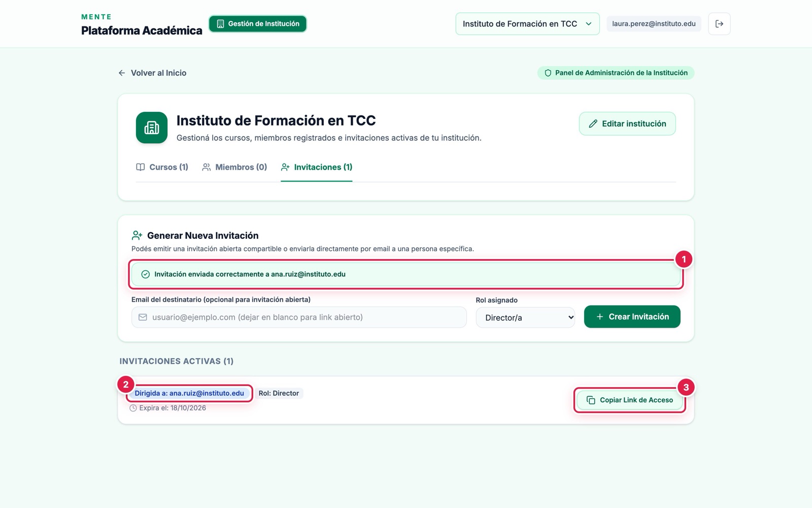812x508 pixels.
Task: Click Copiar Link de Acceso button
Action: pos(630,400)
